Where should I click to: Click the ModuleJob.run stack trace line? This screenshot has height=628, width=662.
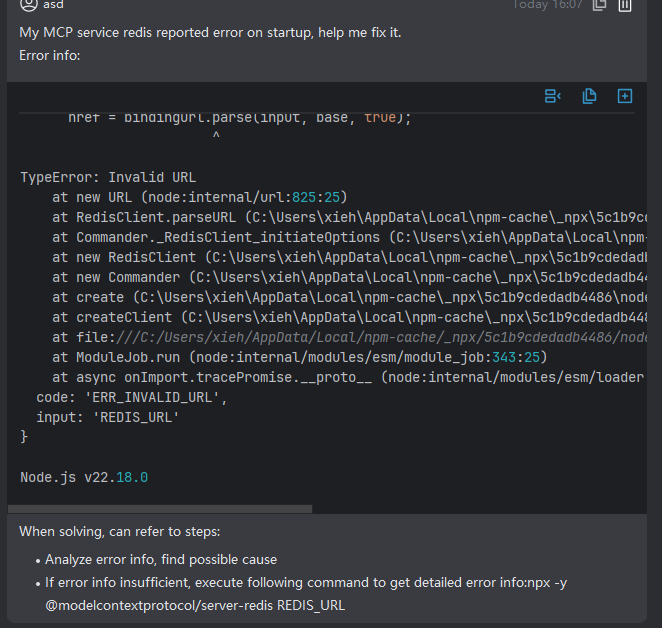[300, 357]
